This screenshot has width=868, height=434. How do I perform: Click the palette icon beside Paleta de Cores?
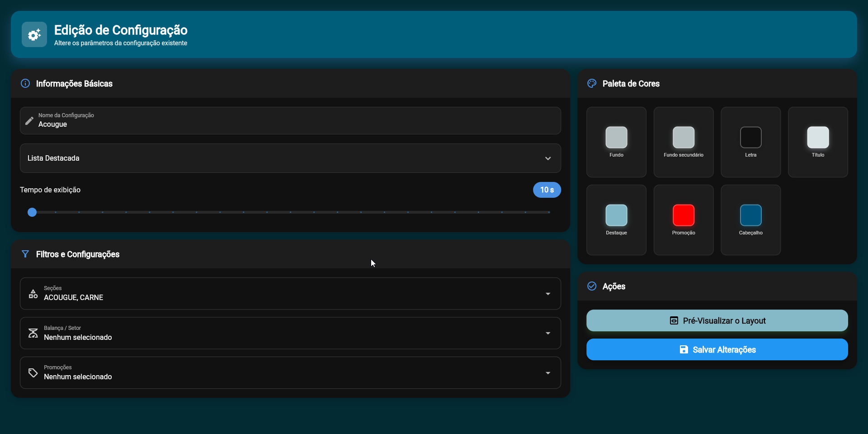tap(592, 83)
